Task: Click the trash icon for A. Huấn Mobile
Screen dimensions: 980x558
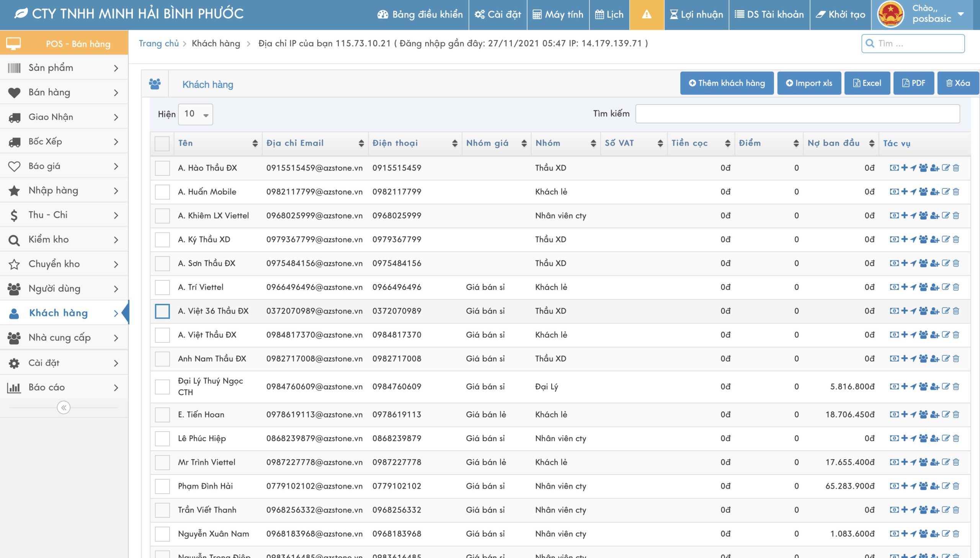Action: [956, 191]
